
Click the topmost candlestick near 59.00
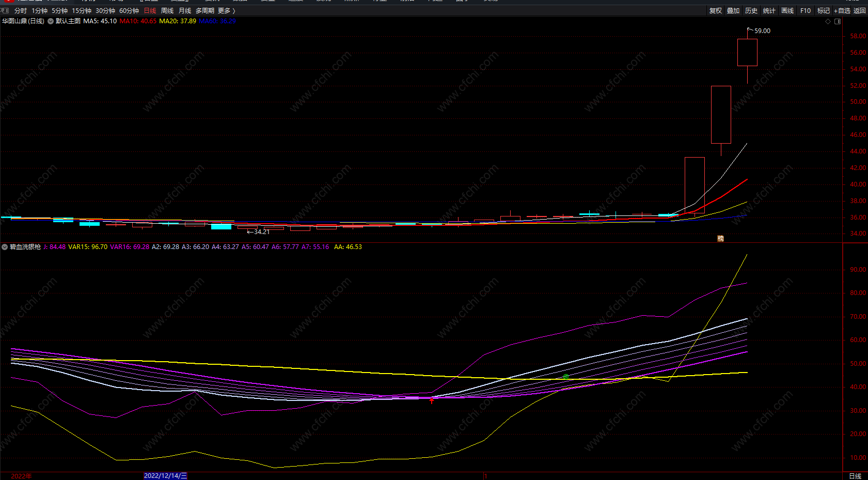[x=747, y=52]
